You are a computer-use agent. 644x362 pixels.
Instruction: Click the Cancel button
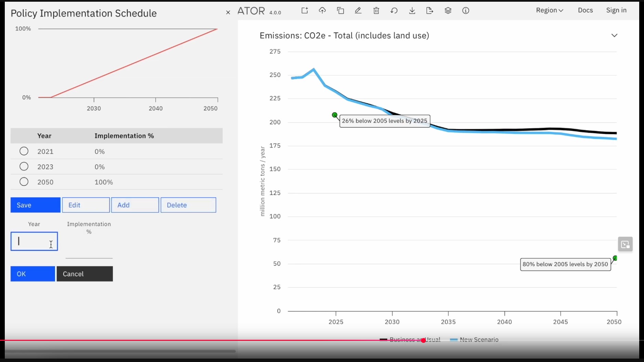point(85,274)
